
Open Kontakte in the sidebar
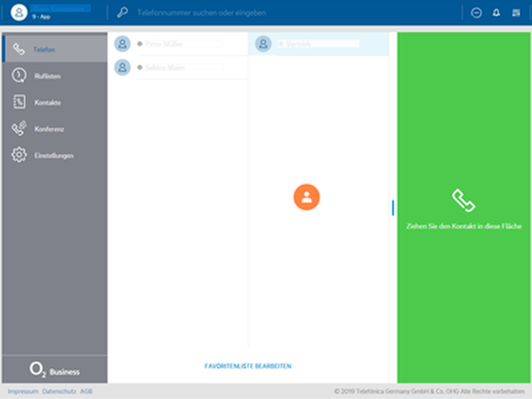[x=55, y=102]
